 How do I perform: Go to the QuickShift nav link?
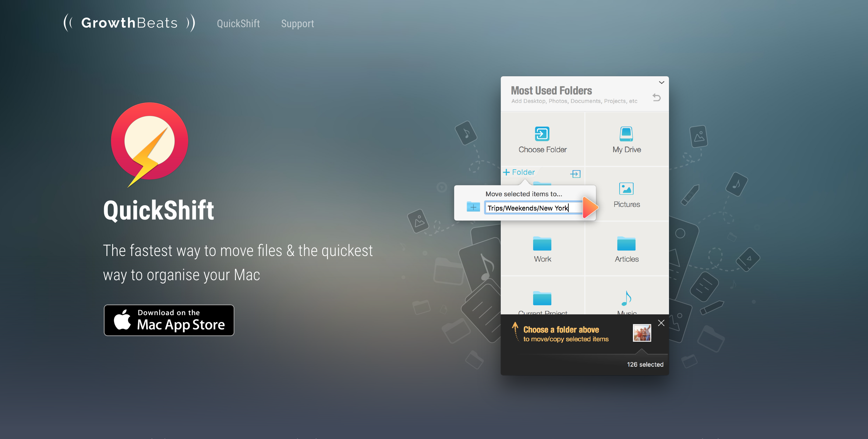coord(238,24)
